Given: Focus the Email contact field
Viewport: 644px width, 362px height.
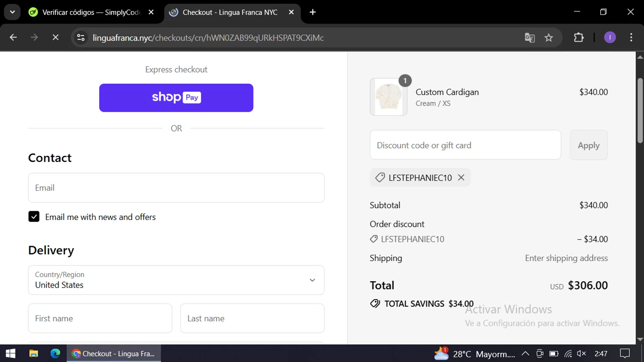Looking at the screenshot, I should click(x=176, y=188).
